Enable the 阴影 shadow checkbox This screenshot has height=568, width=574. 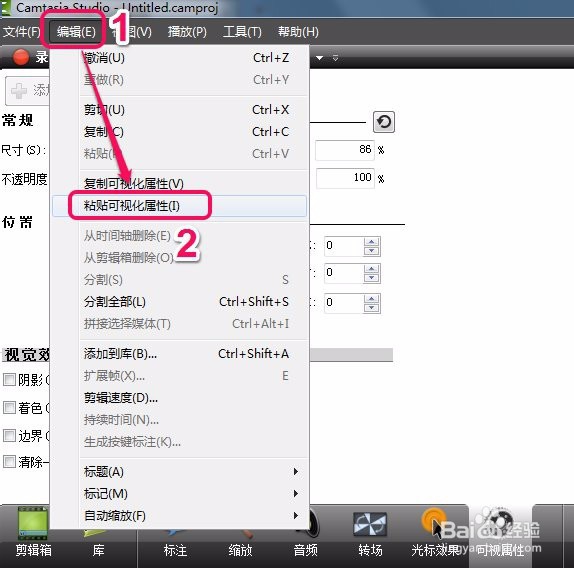pyautogui.click(x=9, y=380)
